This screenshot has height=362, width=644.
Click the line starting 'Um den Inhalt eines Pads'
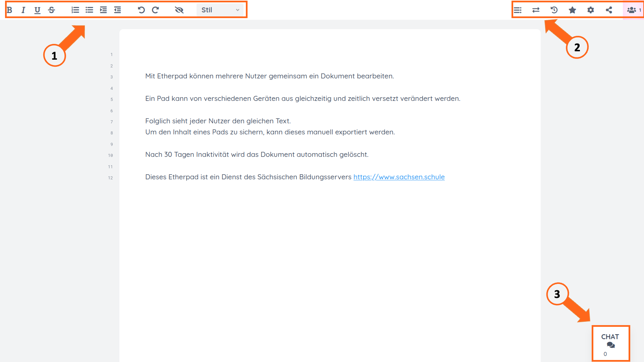click(x=270, y=132)
